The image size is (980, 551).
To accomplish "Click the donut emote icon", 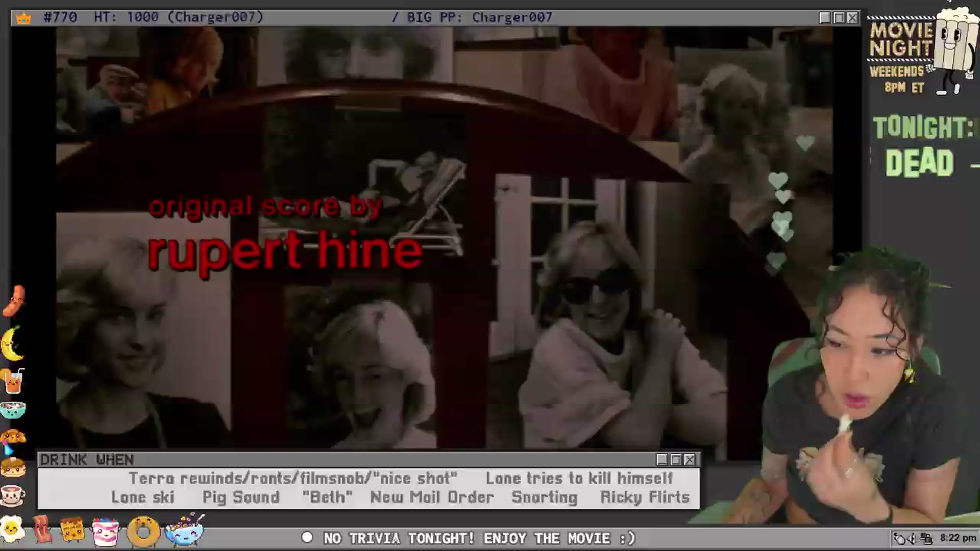I will (x=143, y=532).
